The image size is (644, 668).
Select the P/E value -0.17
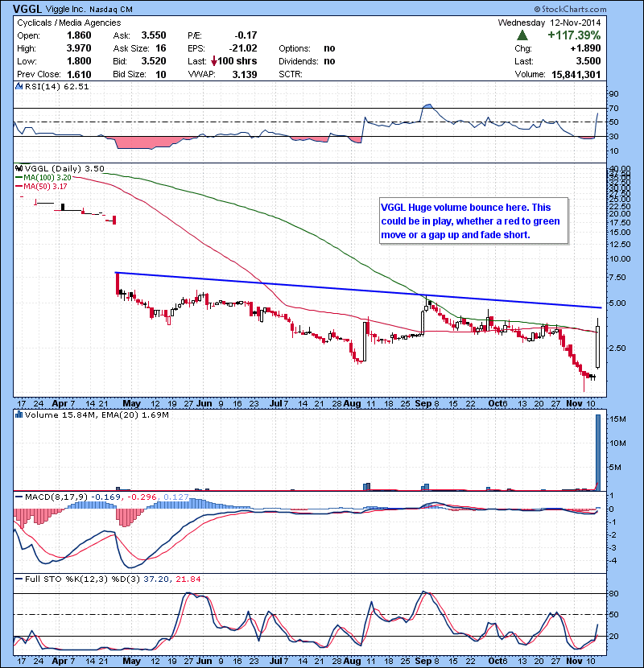246,35
